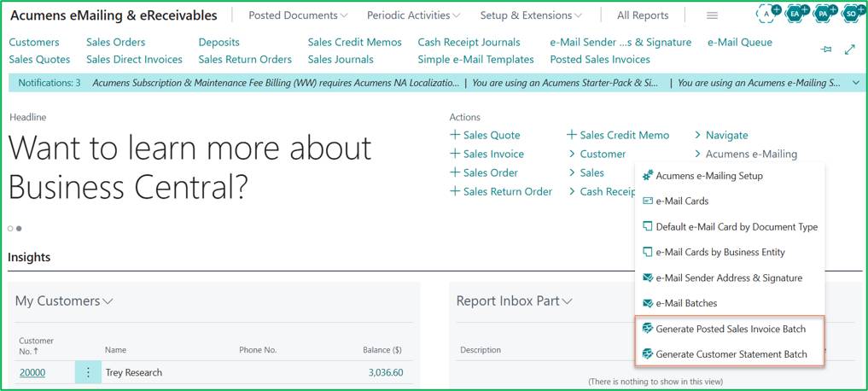This screenshot has width=868, height=391.
Task: Expand the Setup & Extensions menu
Action: tap(531, 15)
